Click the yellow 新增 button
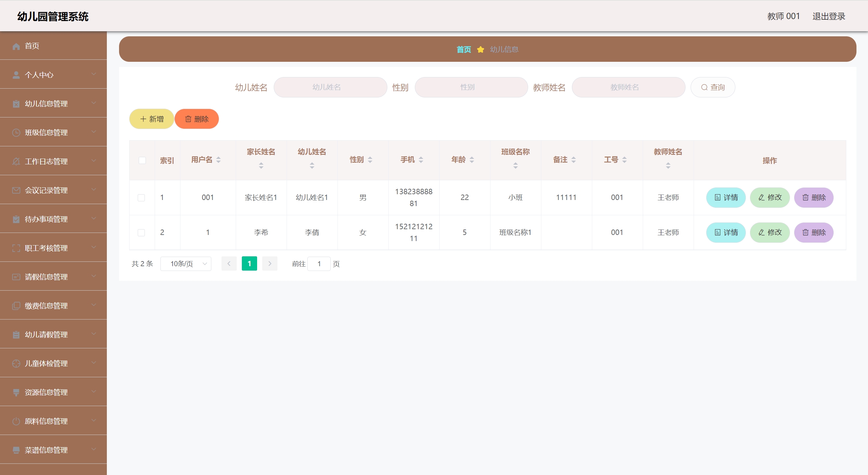Viewport: 868px width, 475px height. click(152, 119)
